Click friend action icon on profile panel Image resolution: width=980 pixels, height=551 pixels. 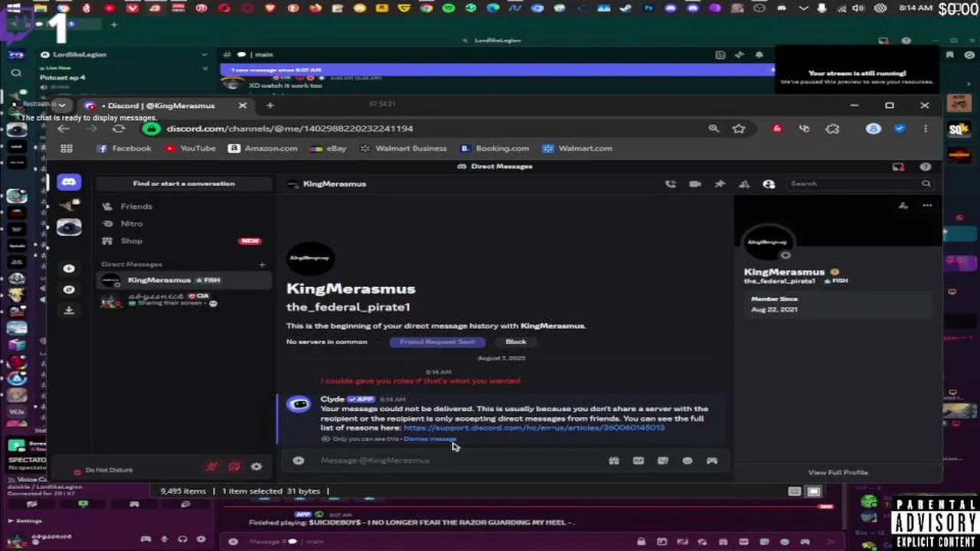point(903,205)
